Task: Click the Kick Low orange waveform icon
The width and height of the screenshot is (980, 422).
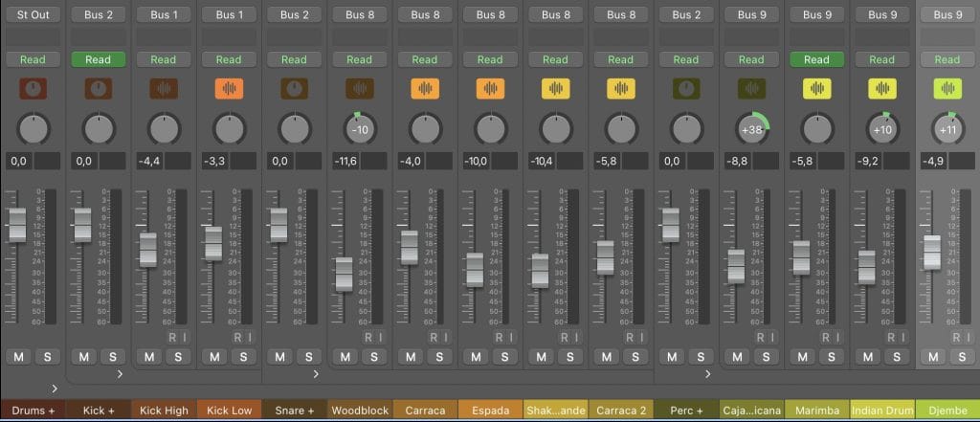Action: click(229, 89)
